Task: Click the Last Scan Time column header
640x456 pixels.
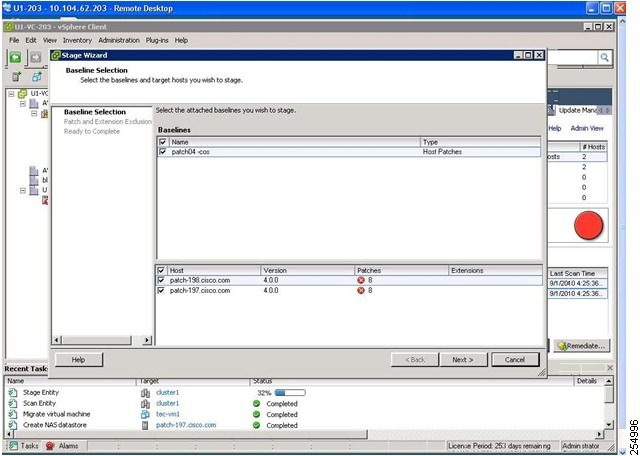Action: 577,274
